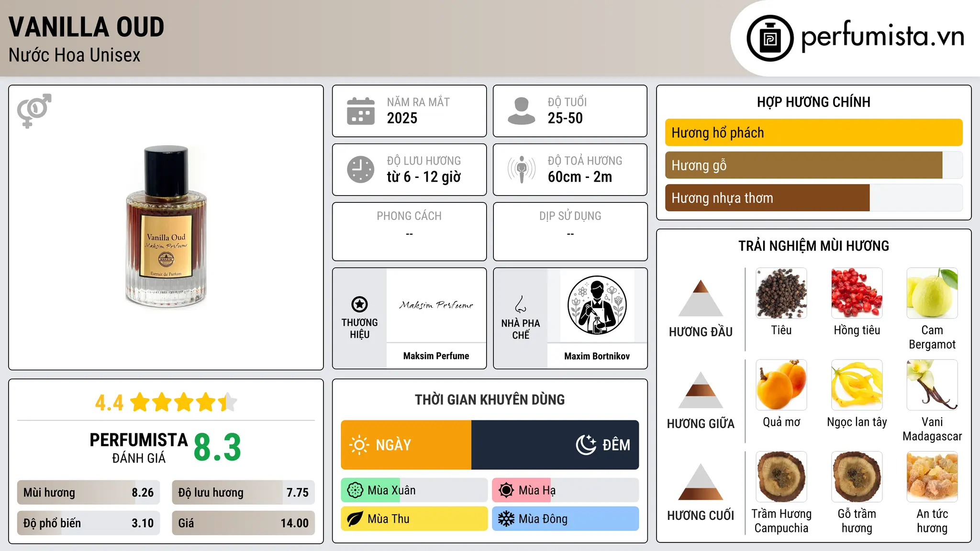The height and width of the screenshot is (551, 980).
Task: Click the Mùa Xuân season bar
Action: point(414,490)
